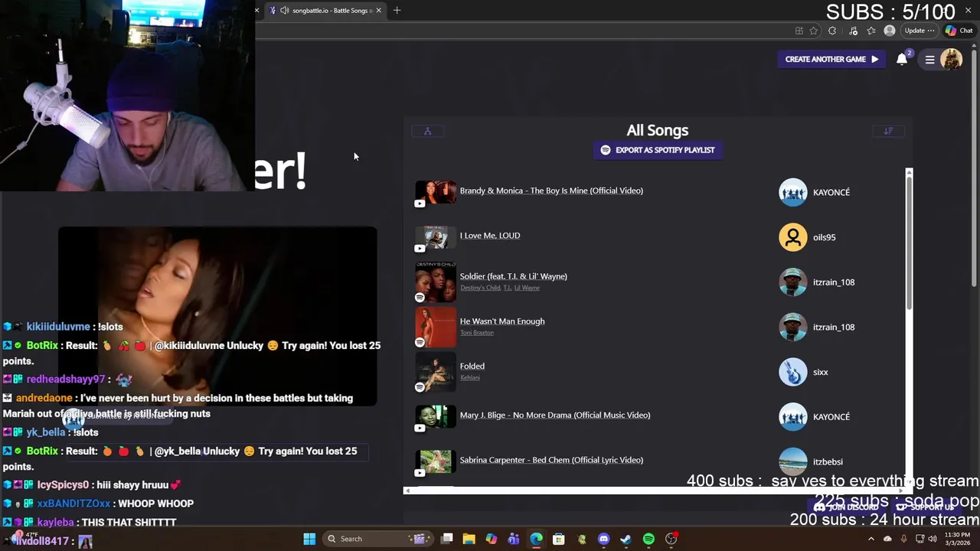Click the Windows Start button
Image resolution: width=980 pixels, height=551 pixels.
click(x=309, y=539)
